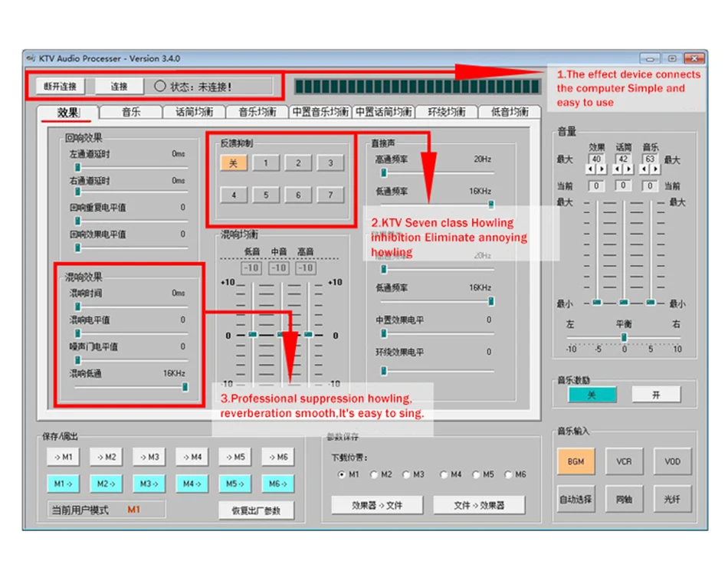Click the 右通道延时 slider handle
This screenshot has width=728, height=564.
coord(77,192)
